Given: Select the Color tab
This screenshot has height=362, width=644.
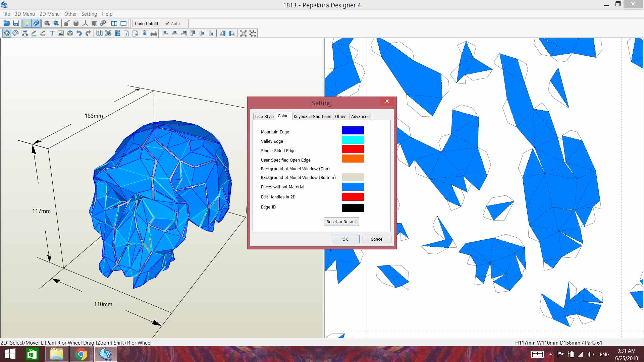Looking at the screenshot, I should (283, 116).
